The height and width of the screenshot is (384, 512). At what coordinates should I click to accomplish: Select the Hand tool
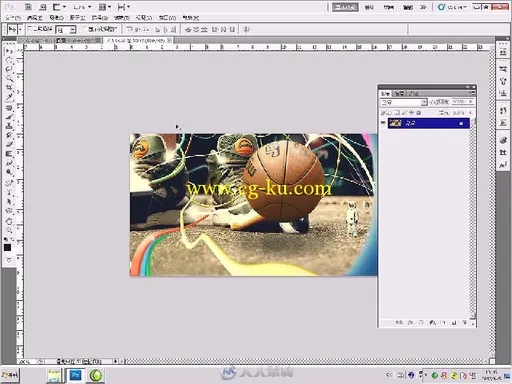(9, 221)
